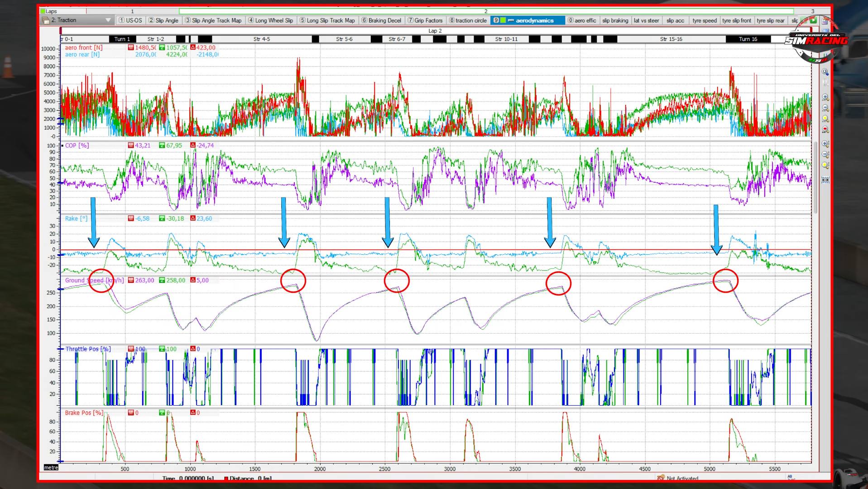Click vertical zoom in icon in right toolbar
Image resolution: width=868 pixels, height=489 pixels.
825,144
